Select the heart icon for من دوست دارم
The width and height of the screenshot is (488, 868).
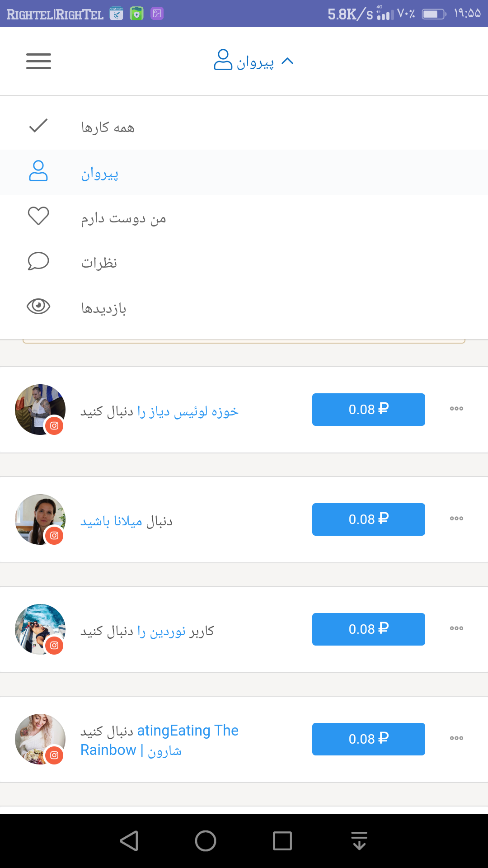[39, 216]
